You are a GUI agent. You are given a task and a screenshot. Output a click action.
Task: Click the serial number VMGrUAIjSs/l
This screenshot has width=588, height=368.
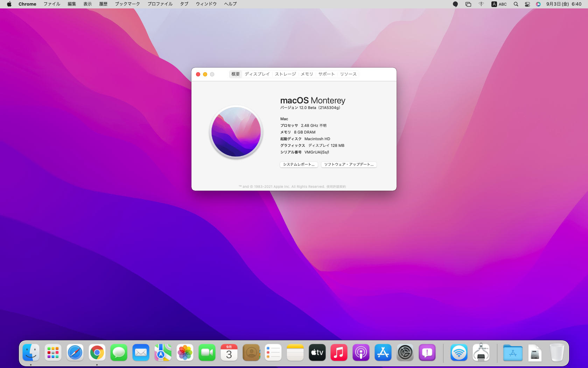[317, 152]
